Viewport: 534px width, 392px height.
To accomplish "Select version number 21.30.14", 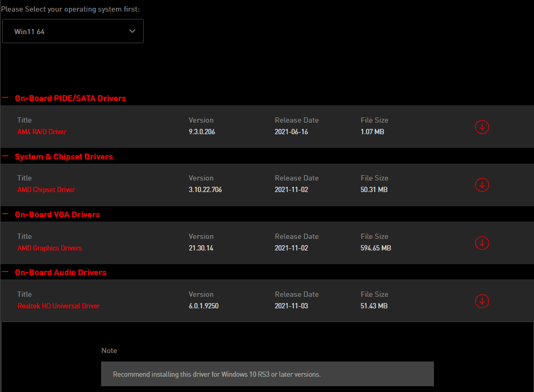I will [x=201, y=248].
